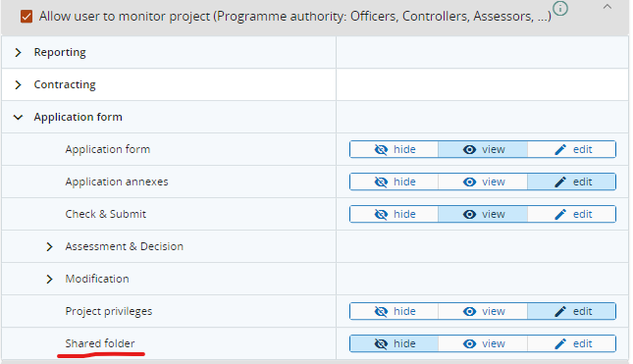Viewport: 633px width, 364px height.
Task: Uncheck Allow user to monitor project checkbox
Action: [x=26, y=17]
